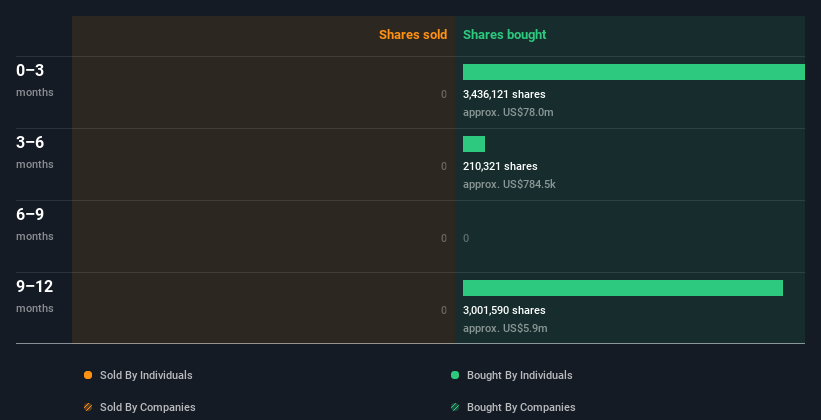Click the 'Shares bought' column header
821x420 pixels.
point(505,35)
